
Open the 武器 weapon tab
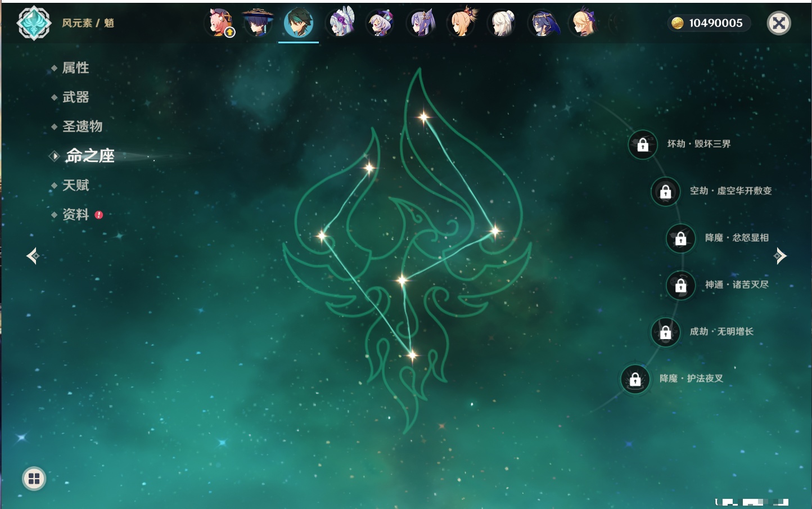pos(75,97)
